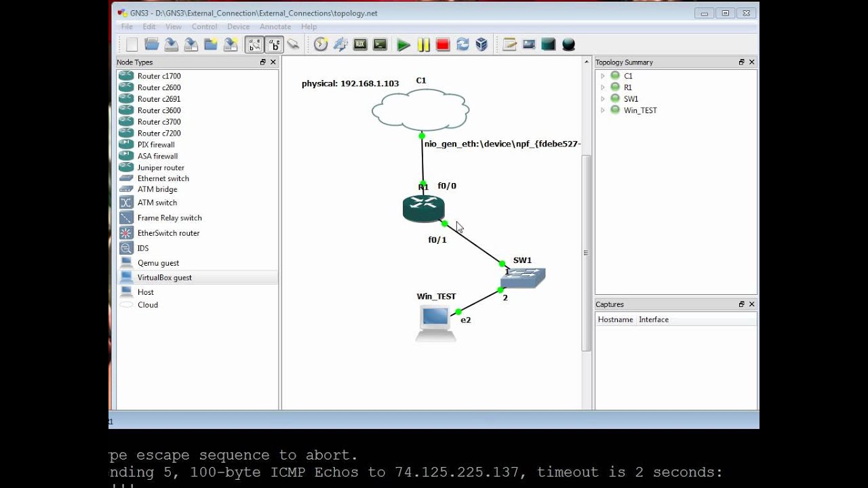Close the Node Types panel
Viewport: 868px width, 488px height.
coord(273,62)
